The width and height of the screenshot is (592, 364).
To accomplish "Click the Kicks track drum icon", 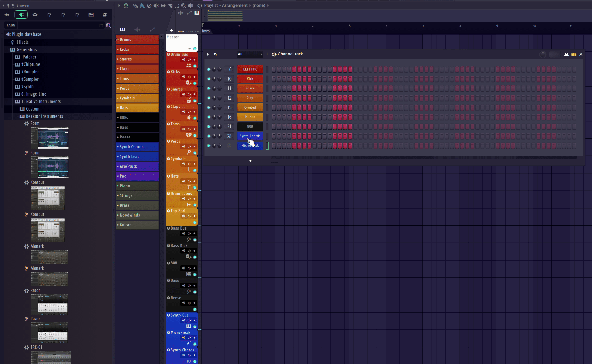I will 188,83.
